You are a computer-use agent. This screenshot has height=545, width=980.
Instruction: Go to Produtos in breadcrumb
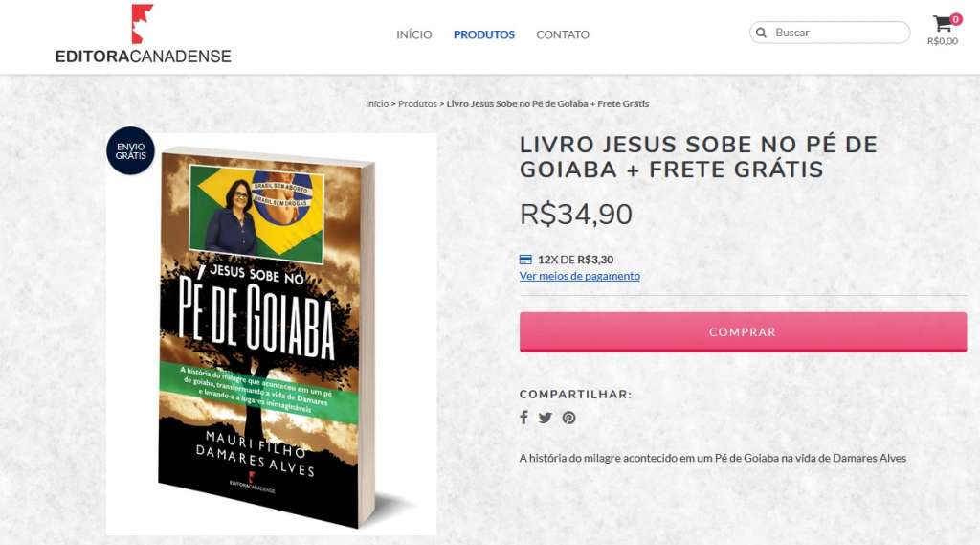(x=417, y=103)
